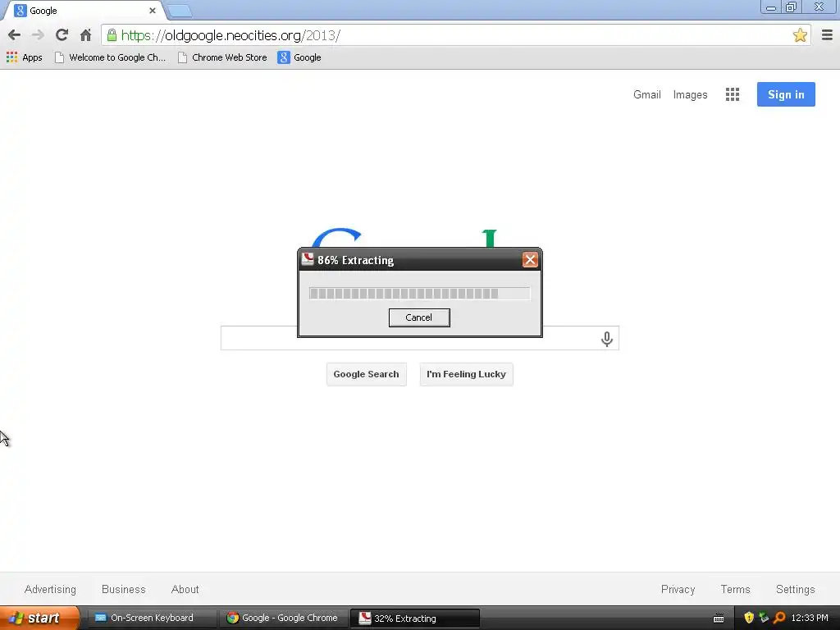This screenshot has width=840, height=630.
Task: Open the About footer link
Action: [x=185, y=589]
